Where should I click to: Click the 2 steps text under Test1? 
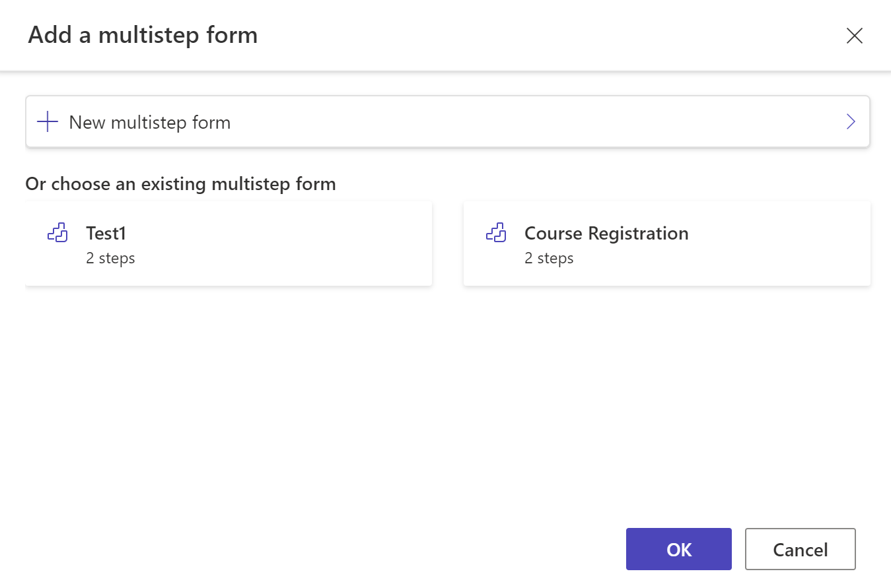coord(110,258)
